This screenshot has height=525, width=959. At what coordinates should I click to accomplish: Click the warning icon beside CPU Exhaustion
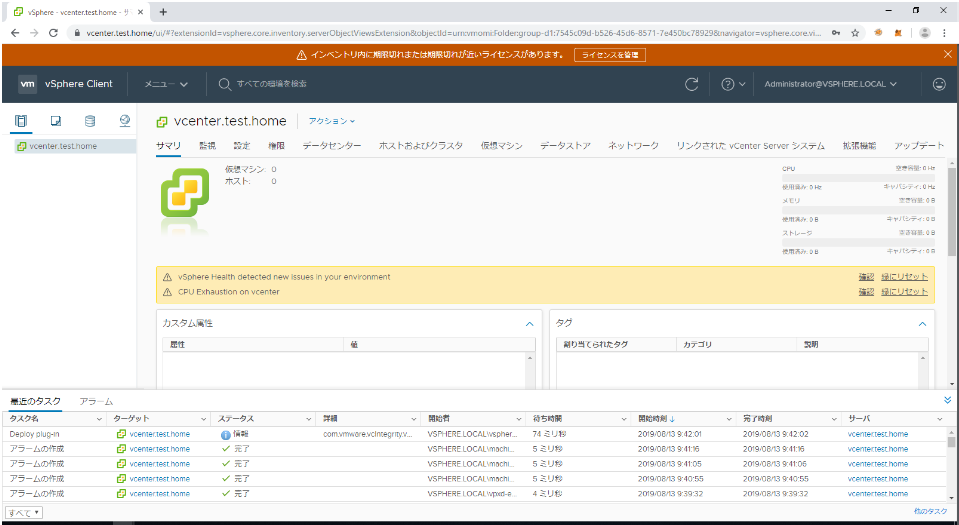(x=167, y=292)
